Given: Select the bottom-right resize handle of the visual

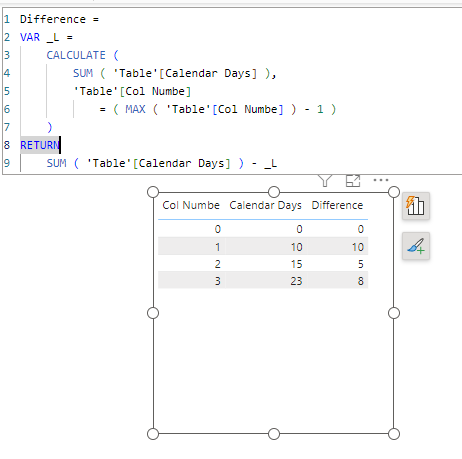Looking at the screenshot, I should pyautogui.click(x=394, y=434).
